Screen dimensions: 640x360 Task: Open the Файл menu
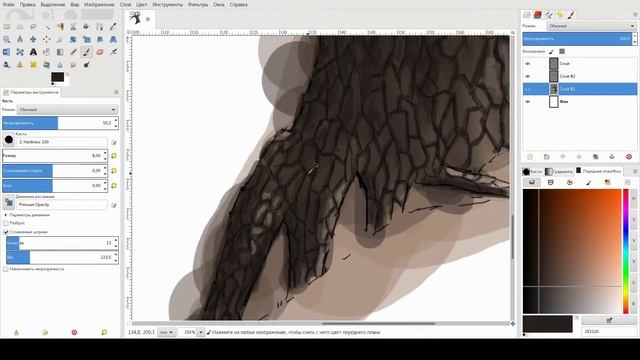8,4
